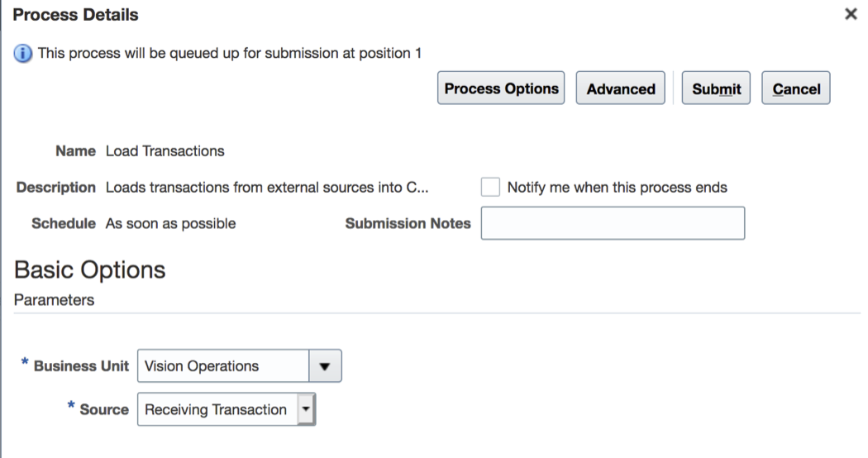Click the Load Transactions name value
868x458 pixels.
(165, 151)
